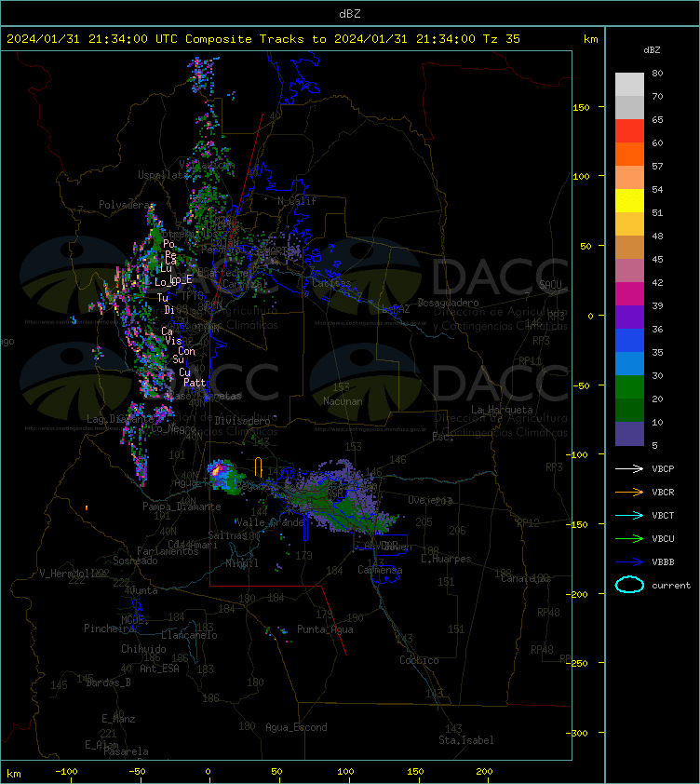Click the 'Sosneado' map label

[x=135, y=561]
